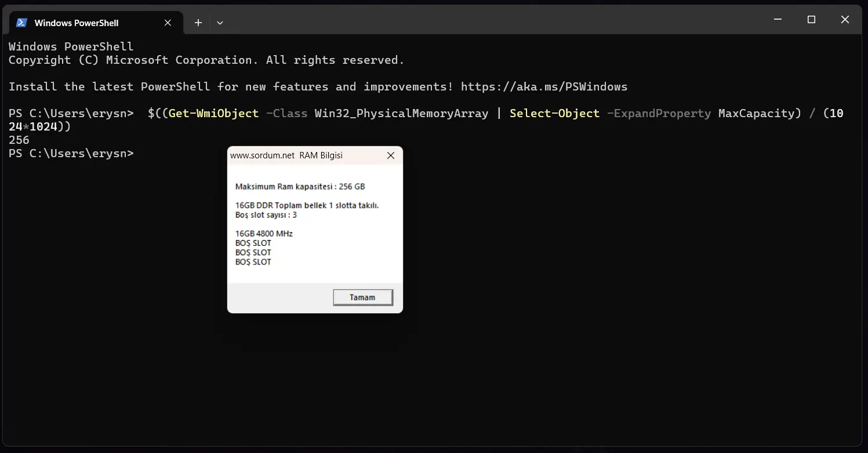Viewport: 868px width, 453px height.
Task: Click the Get-WmiObject command text
Action: pos(213,113)
